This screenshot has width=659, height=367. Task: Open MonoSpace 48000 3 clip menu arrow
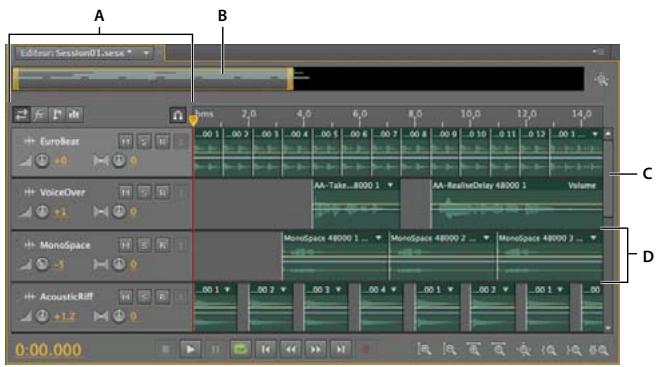point(593,238)
